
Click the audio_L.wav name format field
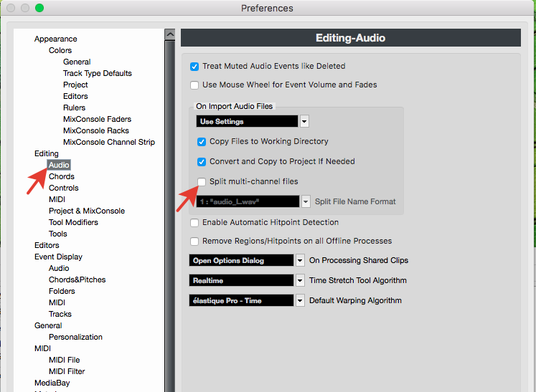coord(248,201)
